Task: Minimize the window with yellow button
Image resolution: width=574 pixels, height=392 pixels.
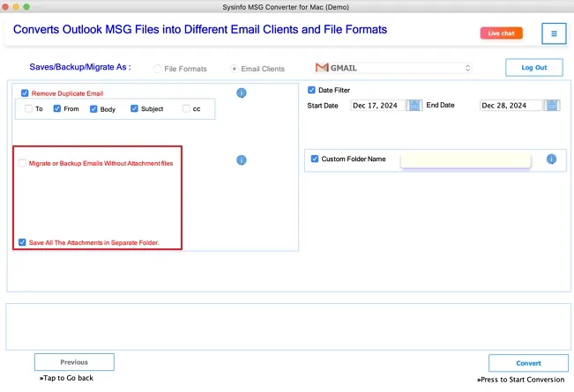Action: [x=16, y=6]
